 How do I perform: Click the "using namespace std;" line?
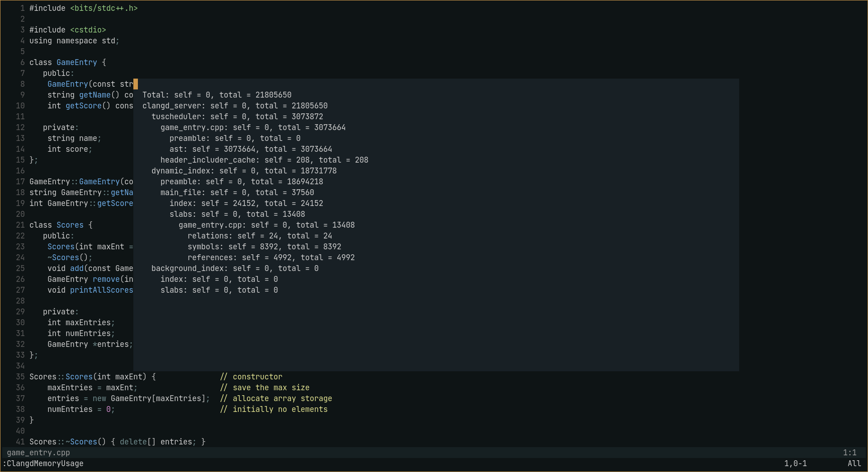point(74,41)
